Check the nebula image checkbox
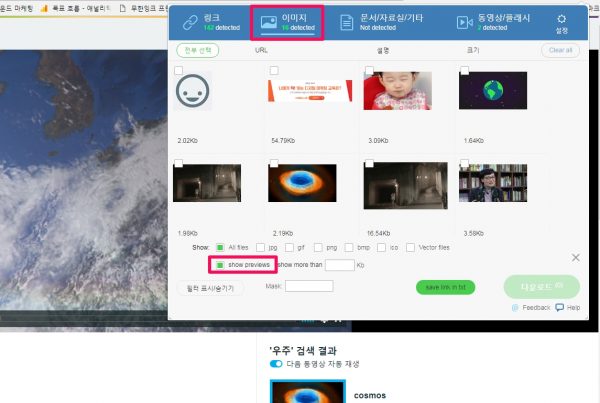Screen dimensions: 600x403 click(x=274, y=163)
